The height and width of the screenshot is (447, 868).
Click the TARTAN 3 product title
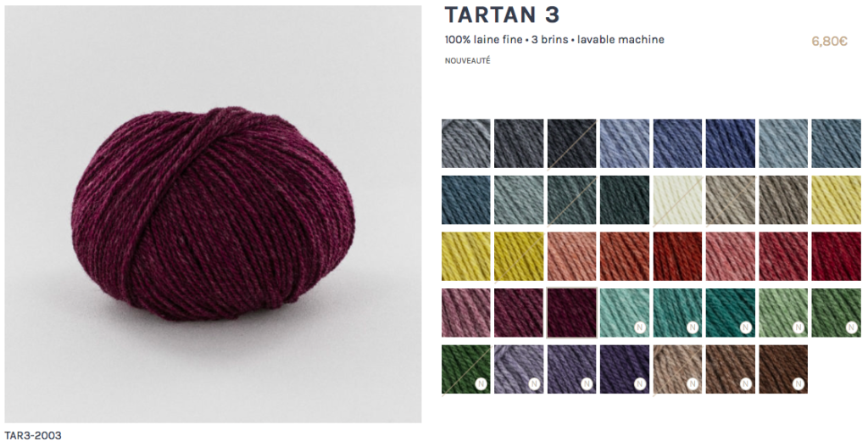(x=502, y=15)
